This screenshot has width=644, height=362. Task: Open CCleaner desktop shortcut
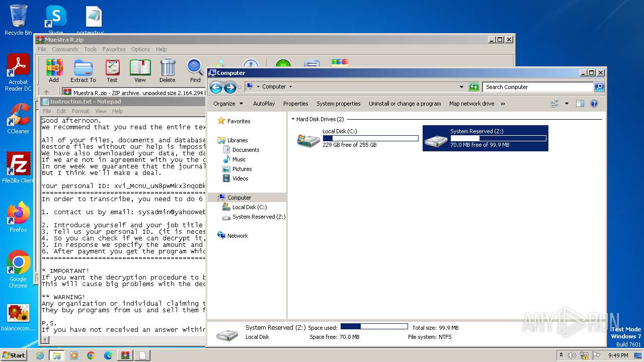(18, 118)
